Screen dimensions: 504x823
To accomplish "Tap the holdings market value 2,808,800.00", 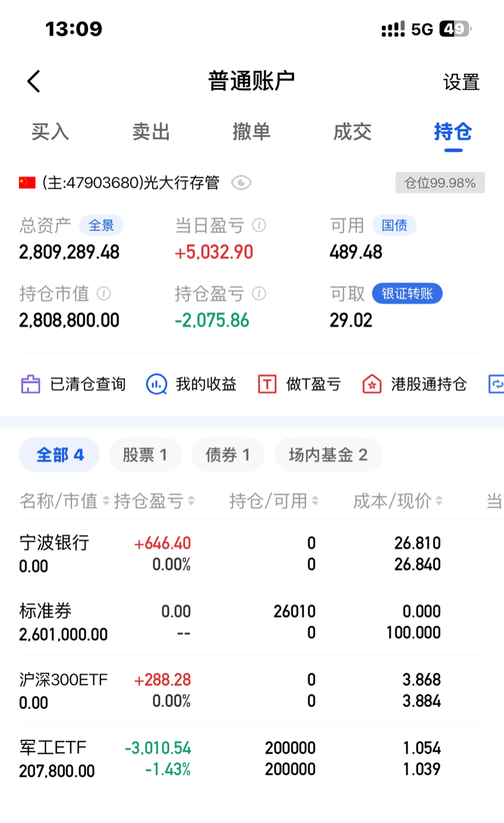I will coord(70,320).
